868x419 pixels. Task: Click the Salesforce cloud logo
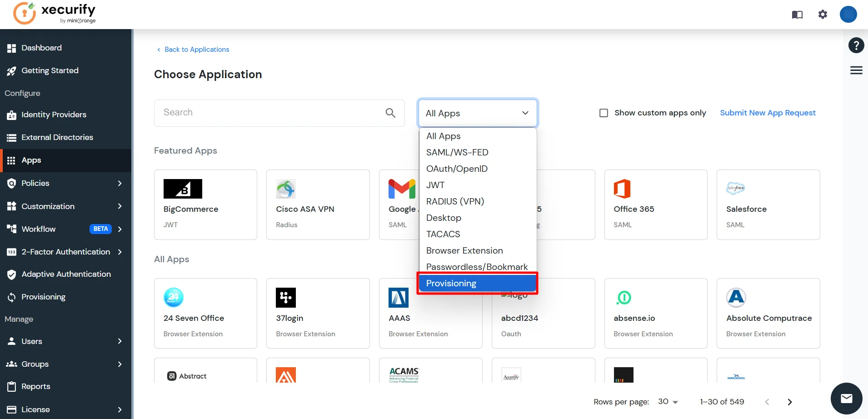[735, 188]
